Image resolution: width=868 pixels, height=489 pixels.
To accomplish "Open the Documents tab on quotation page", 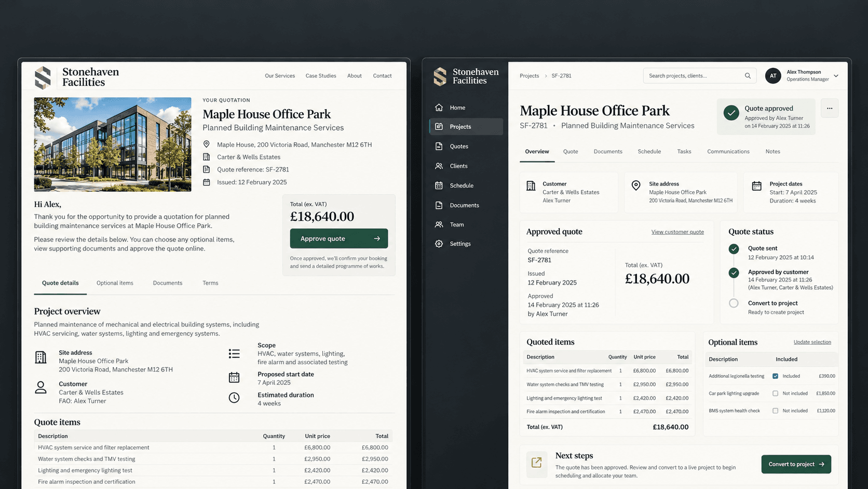I will point(168,283).
